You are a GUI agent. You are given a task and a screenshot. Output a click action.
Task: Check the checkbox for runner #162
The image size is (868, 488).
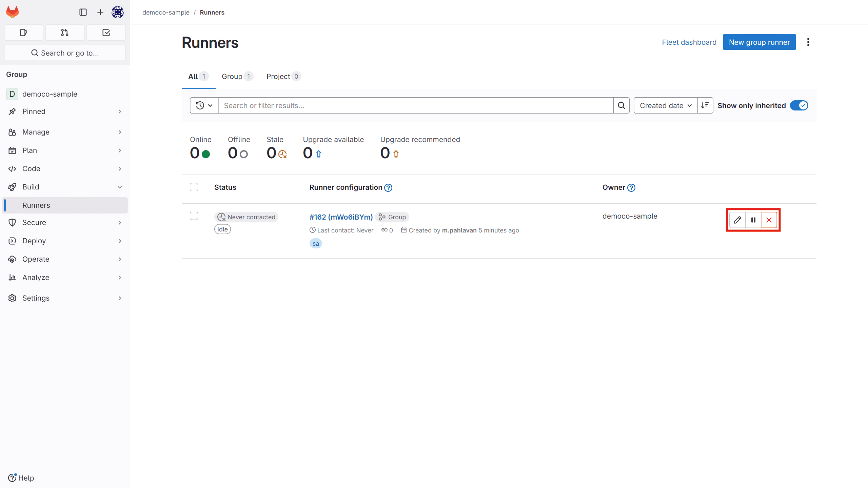click(194, 216)
